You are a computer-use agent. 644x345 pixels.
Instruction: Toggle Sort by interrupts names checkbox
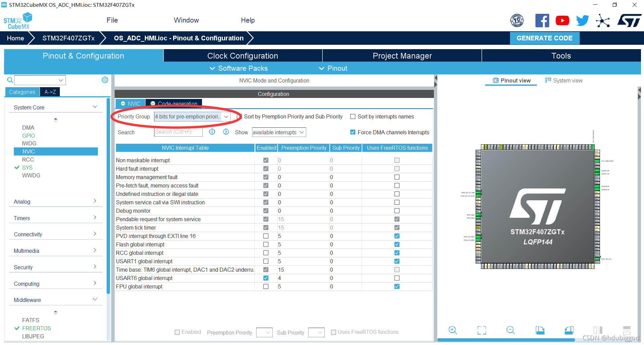[353, 116]
